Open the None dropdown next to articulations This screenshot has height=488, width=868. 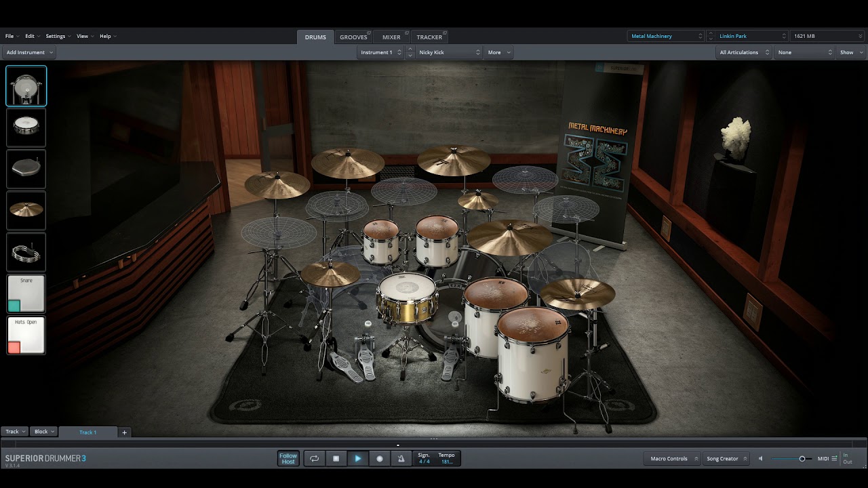[x=804, y=52]
